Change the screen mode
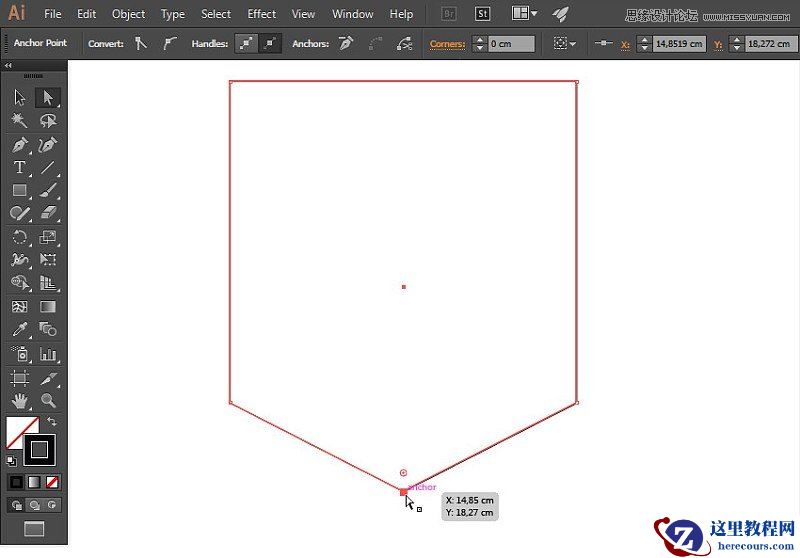 [34, 529]
